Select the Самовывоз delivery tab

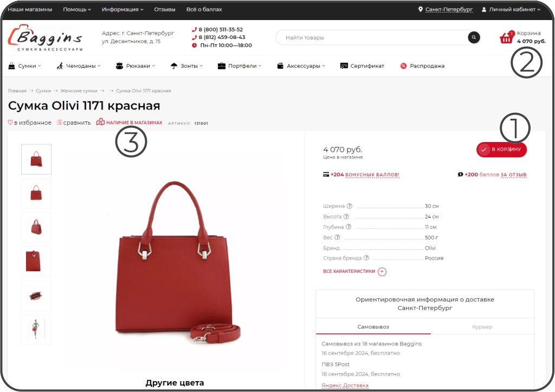pos(373,327)
